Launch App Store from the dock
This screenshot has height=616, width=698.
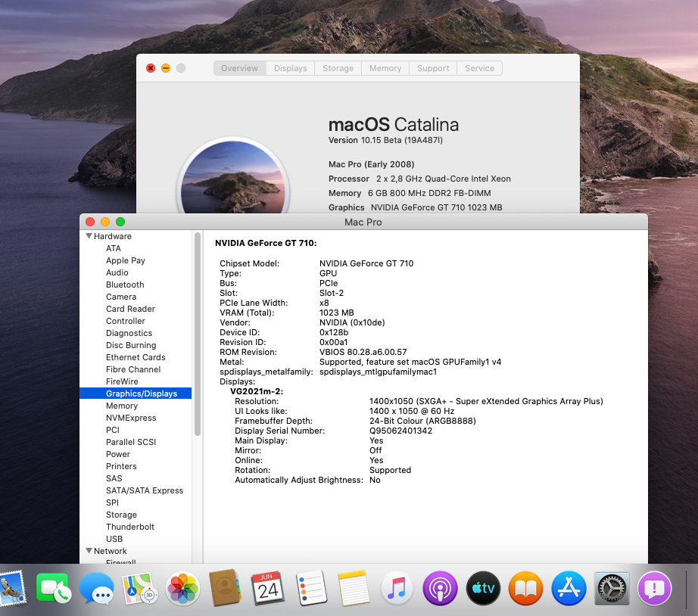[569, 589]
